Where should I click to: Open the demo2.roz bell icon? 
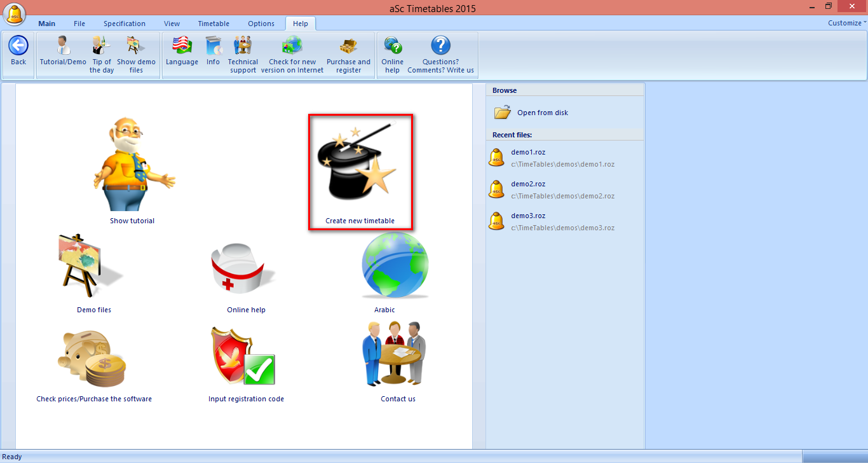tap(496, 190)
